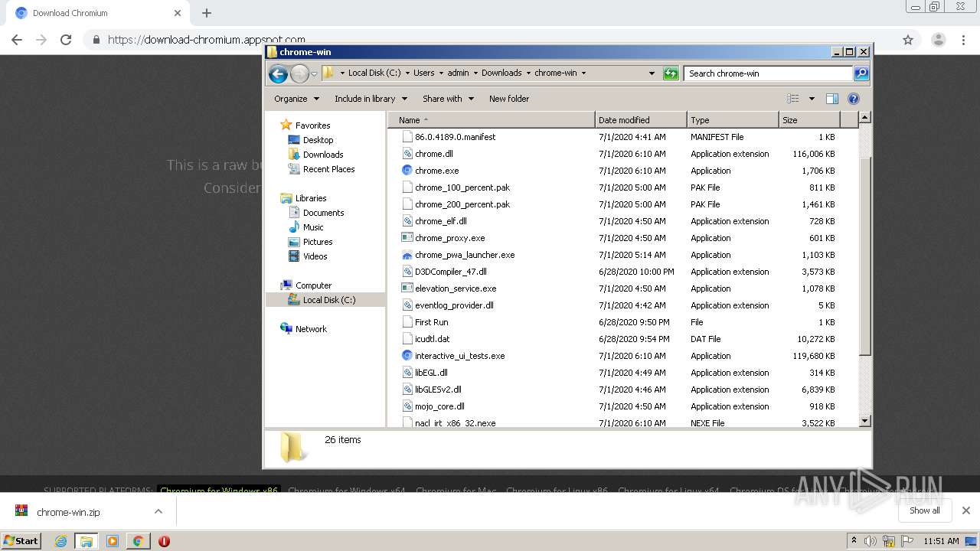Click the Change your view icon
The width and height of the screenshot is (980, 551).
(x=792, y=99)
